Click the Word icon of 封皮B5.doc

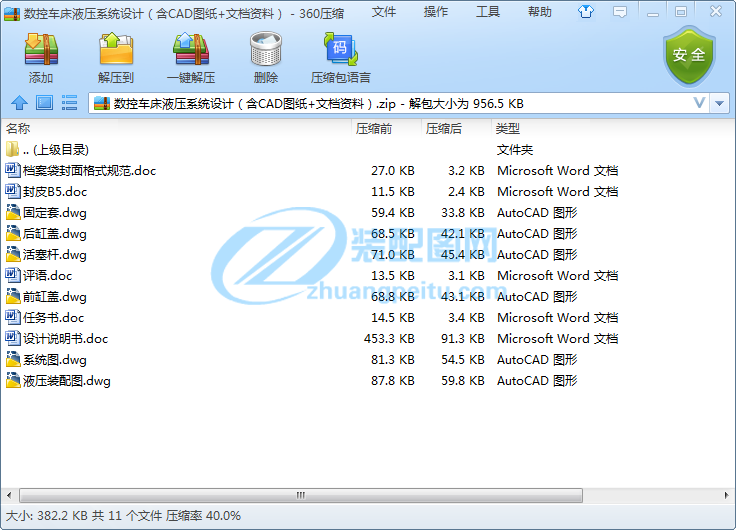pos(13,191)
